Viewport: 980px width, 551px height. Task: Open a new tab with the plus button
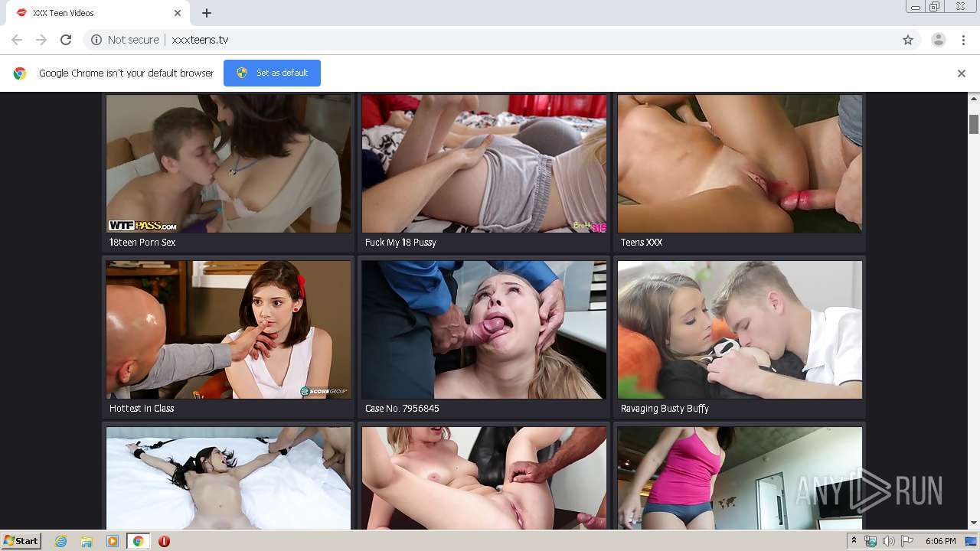click(207, 13)
